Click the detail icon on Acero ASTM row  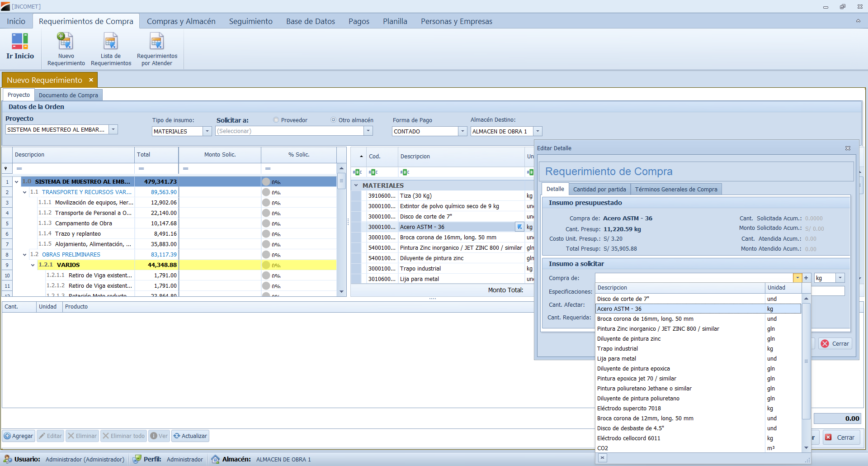point(519,227)
